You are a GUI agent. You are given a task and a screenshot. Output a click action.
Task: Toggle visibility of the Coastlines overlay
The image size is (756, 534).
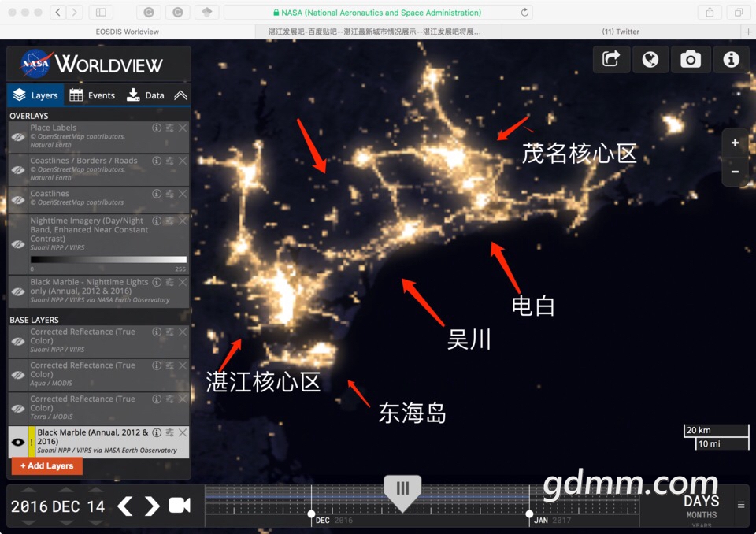[x=17, y=198]
